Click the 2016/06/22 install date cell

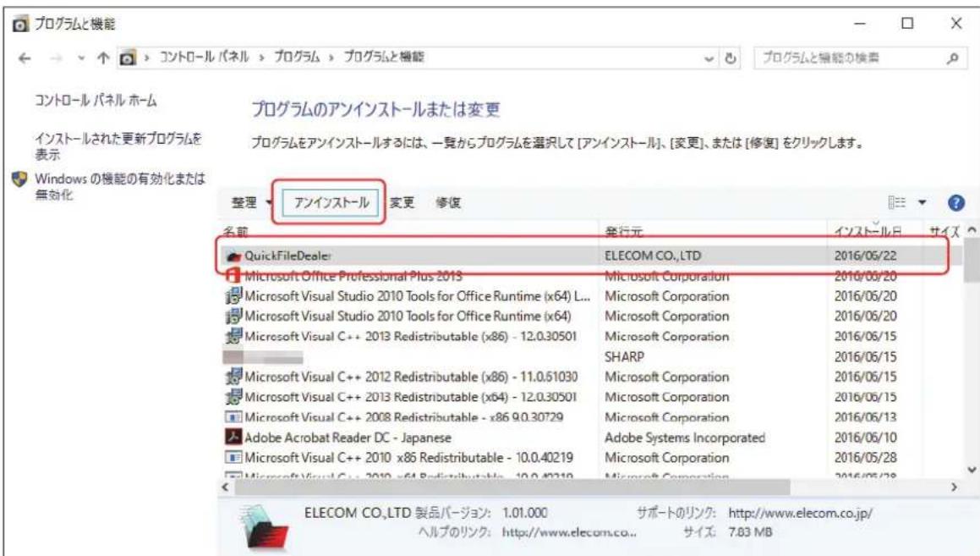(x=865, y=256)
